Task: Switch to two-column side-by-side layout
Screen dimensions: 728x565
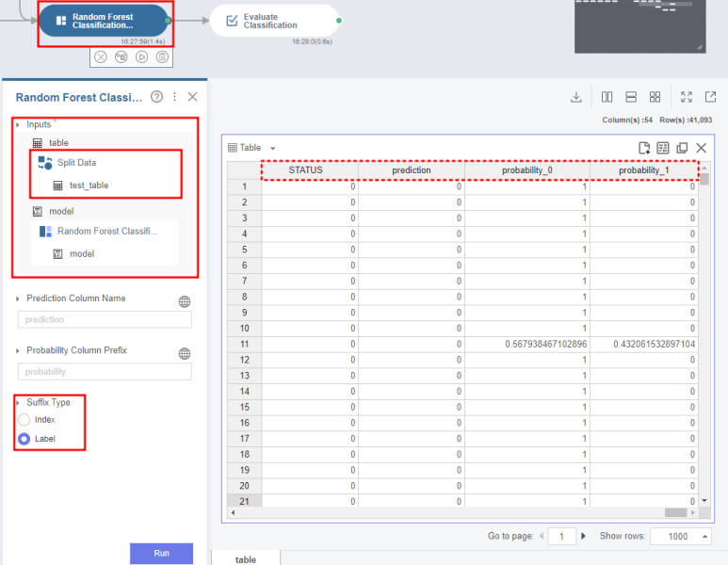Action: [607, 97]
